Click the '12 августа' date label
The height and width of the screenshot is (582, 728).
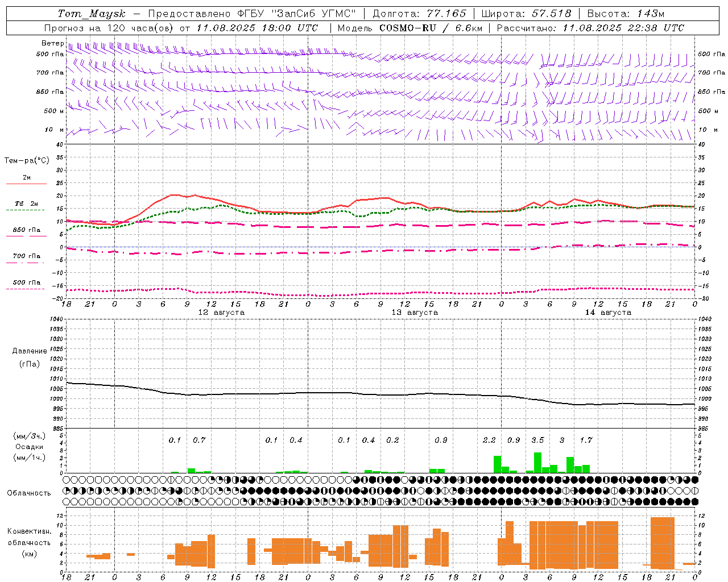(221, 313)
